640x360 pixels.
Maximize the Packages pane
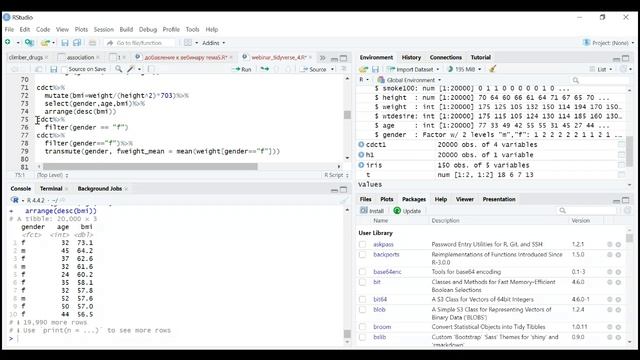click(x=626, y=200)
